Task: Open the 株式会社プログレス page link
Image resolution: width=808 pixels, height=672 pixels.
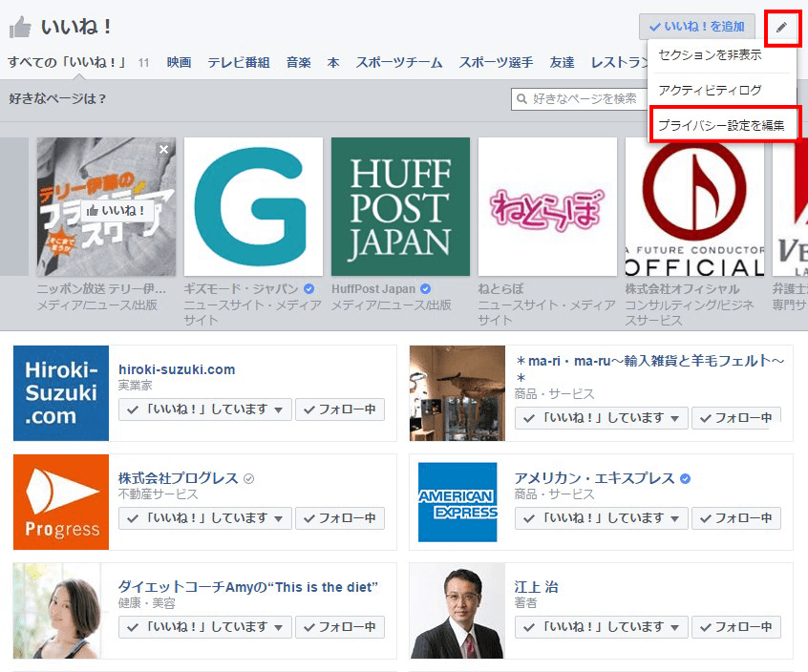Action: tap(179, 478)
